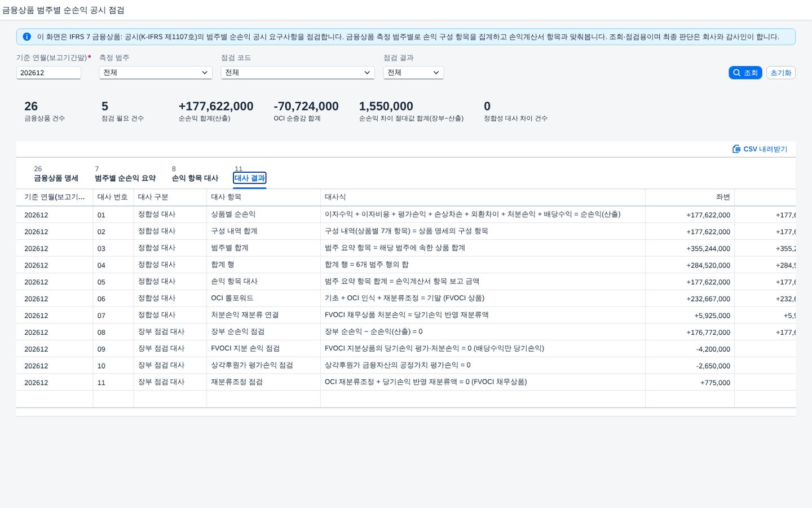Click the +232,667,000 value

[708, 299]
